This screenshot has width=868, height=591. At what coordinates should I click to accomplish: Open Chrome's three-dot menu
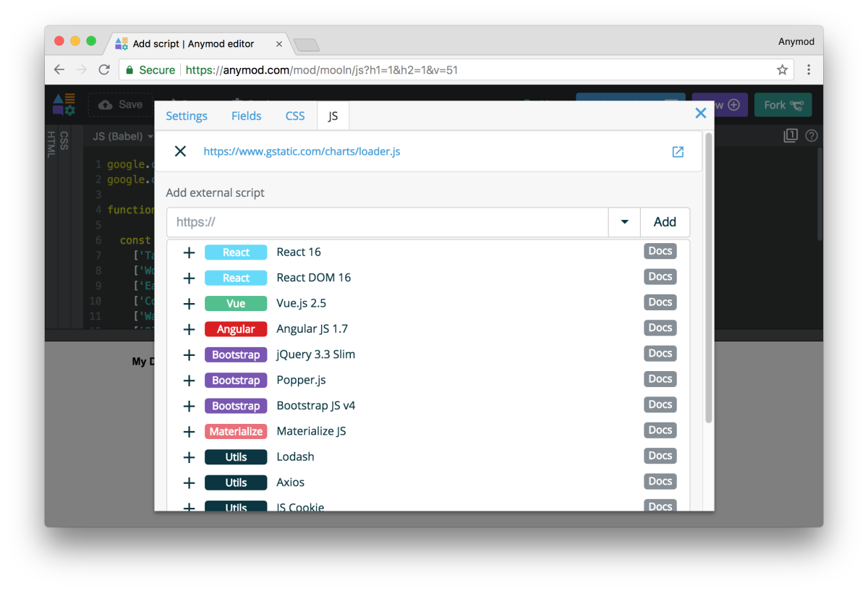[809, 70]
